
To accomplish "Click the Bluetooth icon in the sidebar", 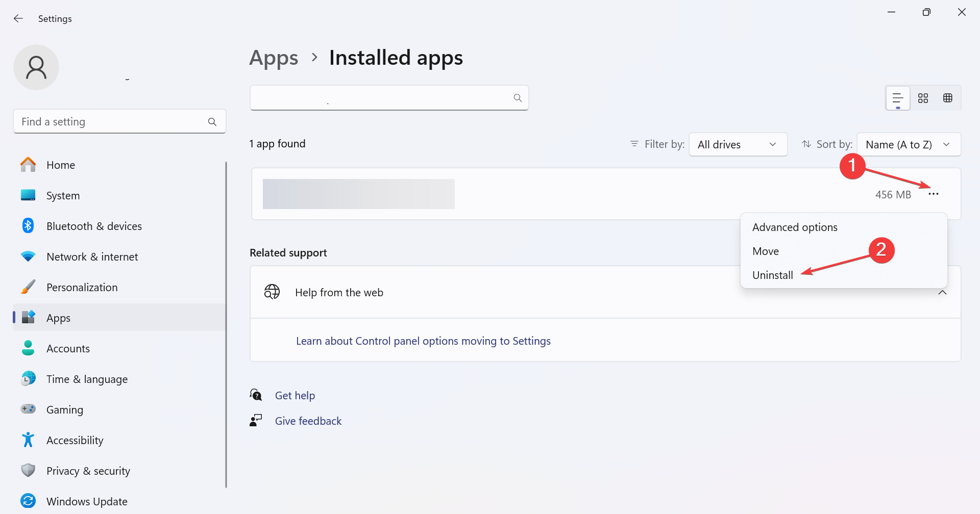I will coord(28,225).
